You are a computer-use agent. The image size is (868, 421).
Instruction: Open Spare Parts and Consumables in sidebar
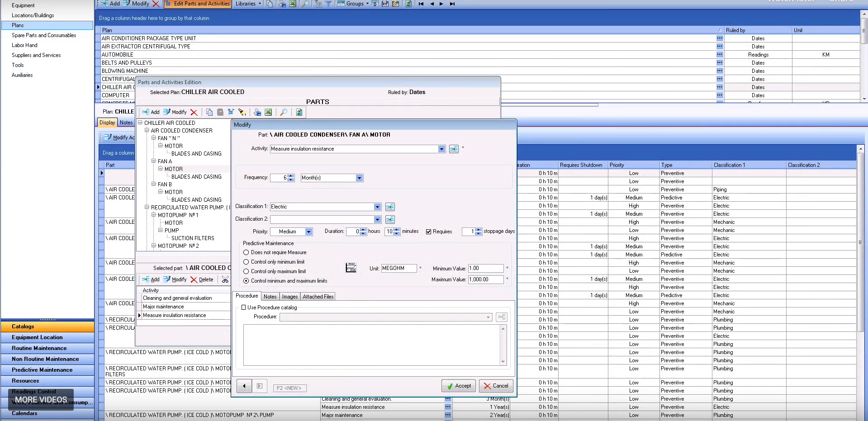click(x=44, y=35)
